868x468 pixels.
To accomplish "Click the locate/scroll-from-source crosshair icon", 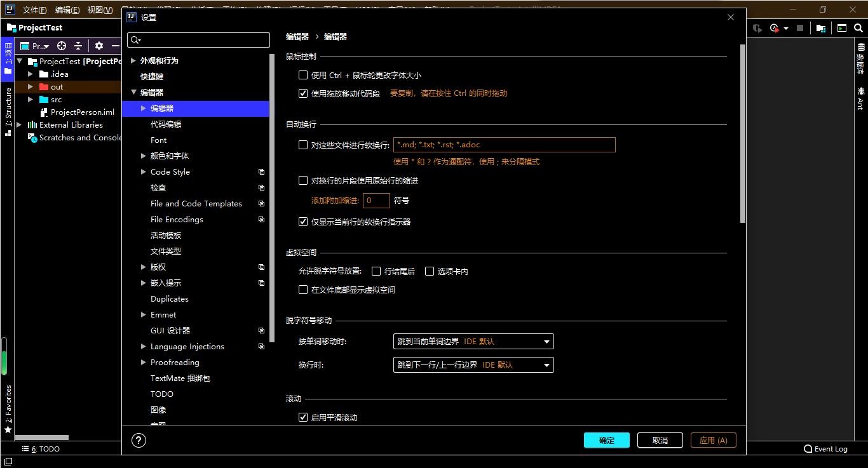I will pyautogui.click(x=62, y=46).
